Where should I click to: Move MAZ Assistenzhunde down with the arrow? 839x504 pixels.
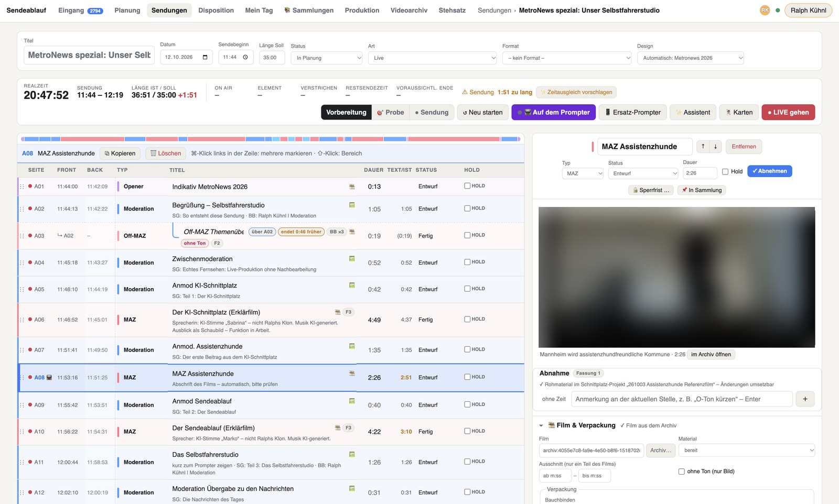715,147
